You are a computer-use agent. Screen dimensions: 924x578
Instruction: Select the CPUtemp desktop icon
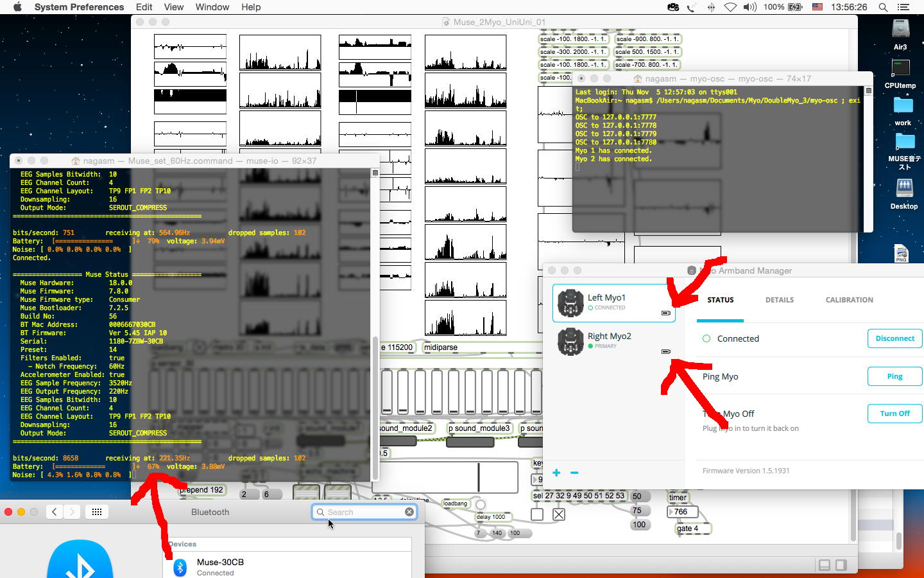click(900, 67)
